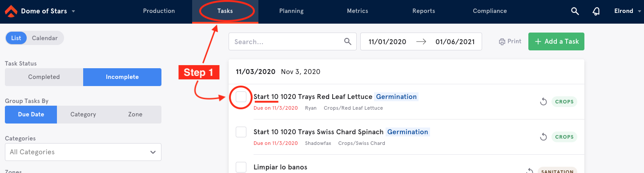The height and width of the screenshot is (173, 644).
Task: Click the recurring icon on Red Leaf Lettuce task
Action: coord(543,102)
